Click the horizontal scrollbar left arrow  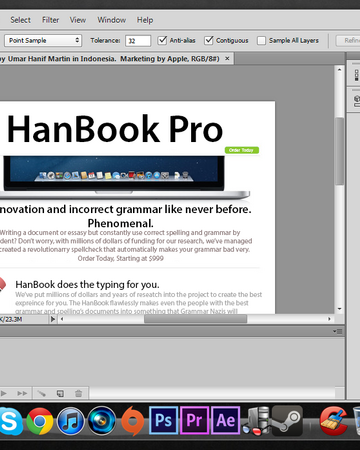point(62,319)
